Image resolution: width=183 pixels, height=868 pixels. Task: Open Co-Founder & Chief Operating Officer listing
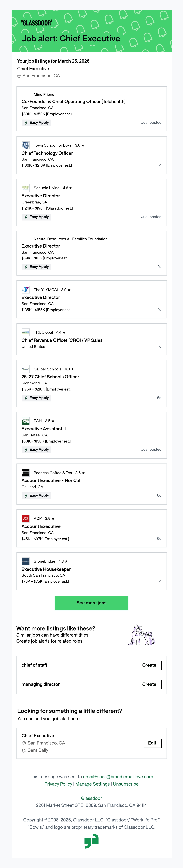tap(74, 101)
